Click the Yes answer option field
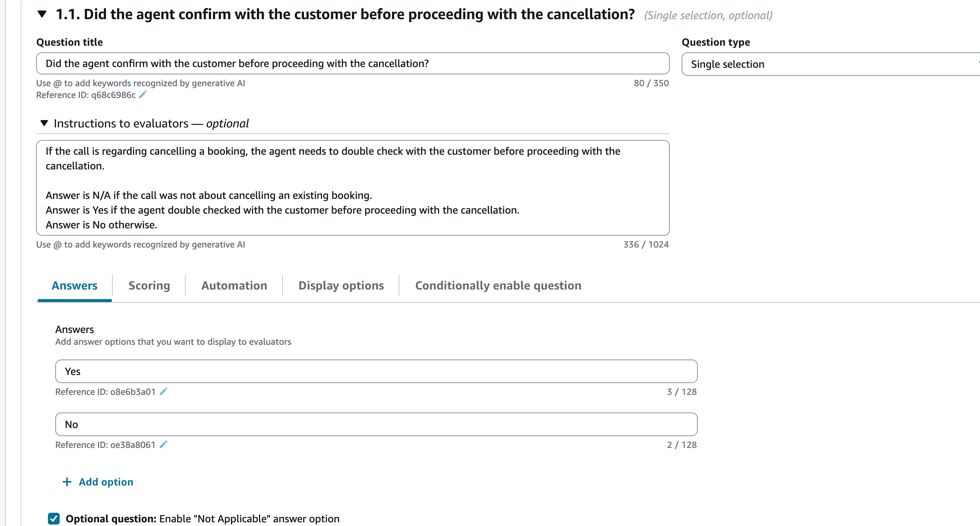980x526 pixels. pos(376,371)
